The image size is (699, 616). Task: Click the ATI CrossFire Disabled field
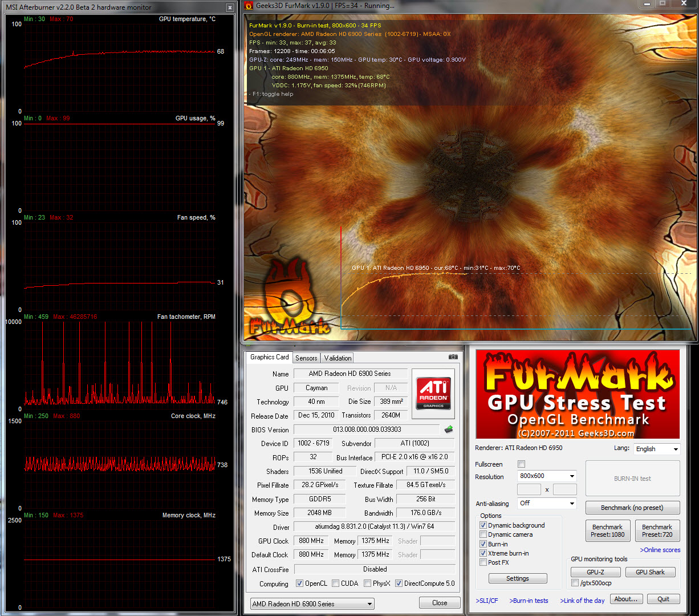click(x=375, y=569)
